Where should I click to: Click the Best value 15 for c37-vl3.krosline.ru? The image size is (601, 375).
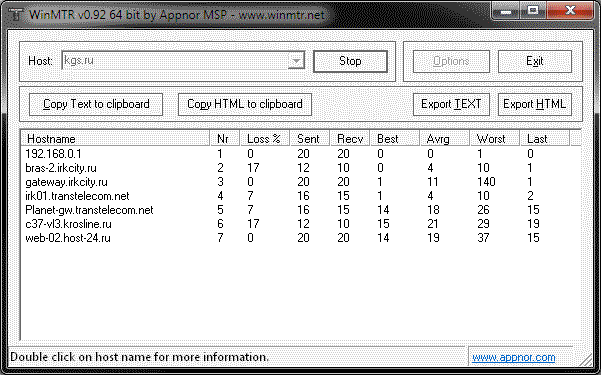point(383,224)
